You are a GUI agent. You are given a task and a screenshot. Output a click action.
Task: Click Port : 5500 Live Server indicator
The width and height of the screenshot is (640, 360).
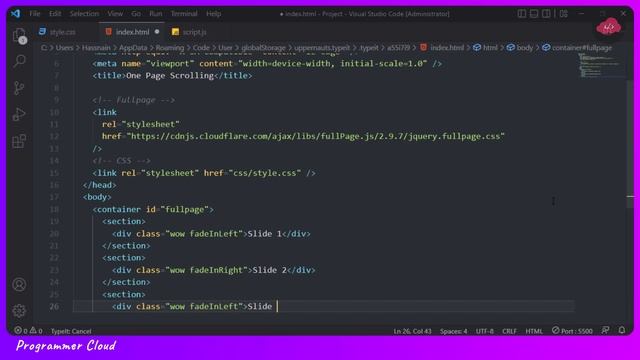point(572,331)
